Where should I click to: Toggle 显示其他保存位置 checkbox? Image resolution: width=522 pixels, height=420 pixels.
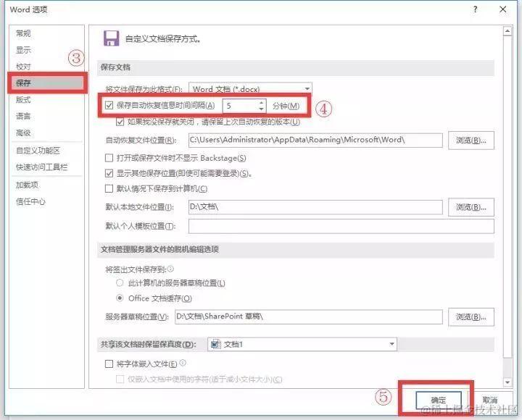click(x=109, y=173)
